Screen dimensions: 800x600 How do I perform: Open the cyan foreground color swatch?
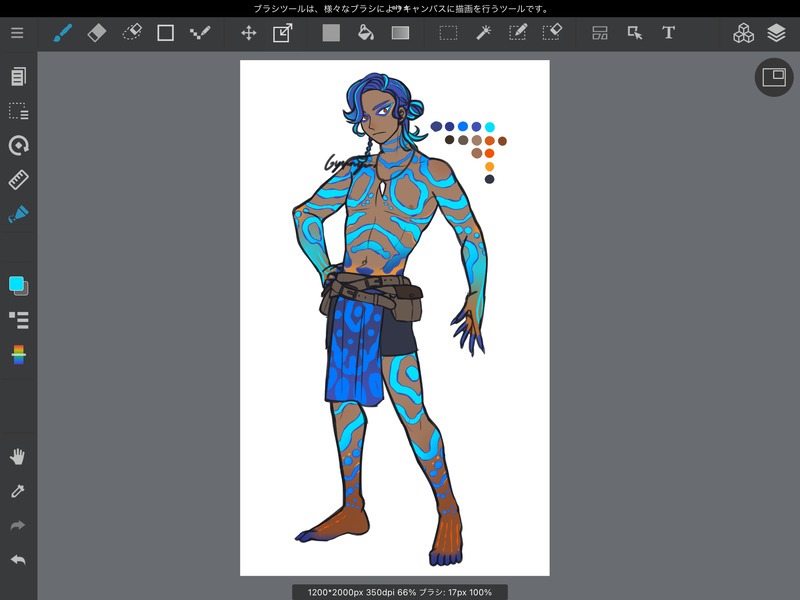click(16, 284)
